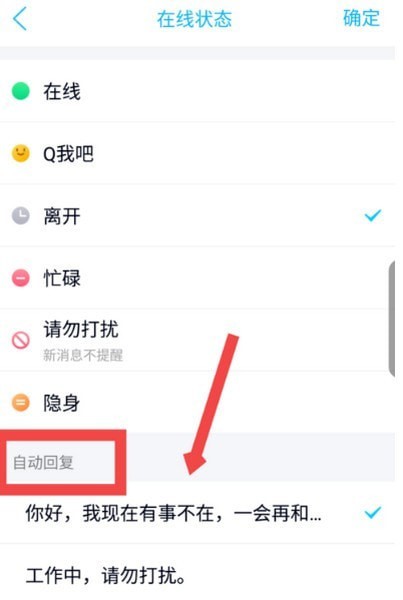This screenshot has height=600, width=403.
Task: Select the red minus 忙碌 icon
Action: coord(21,278)
